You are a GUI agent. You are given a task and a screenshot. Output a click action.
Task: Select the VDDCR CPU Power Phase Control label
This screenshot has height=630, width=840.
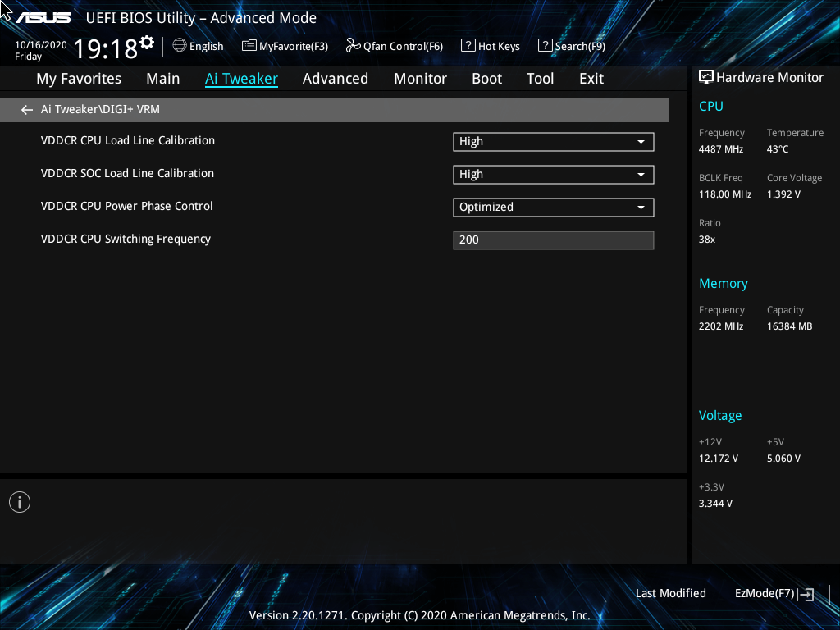[x=126, y=206]
